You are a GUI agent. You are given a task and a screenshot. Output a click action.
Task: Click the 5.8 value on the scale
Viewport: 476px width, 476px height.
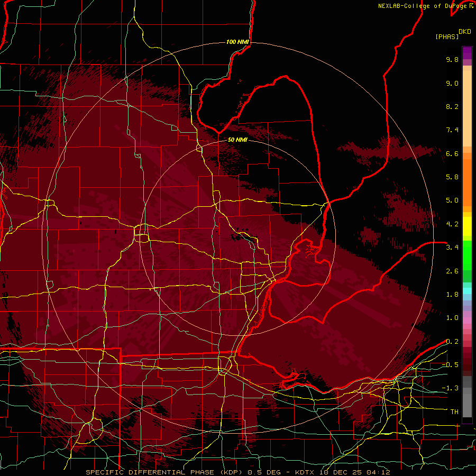pos(452,177)
